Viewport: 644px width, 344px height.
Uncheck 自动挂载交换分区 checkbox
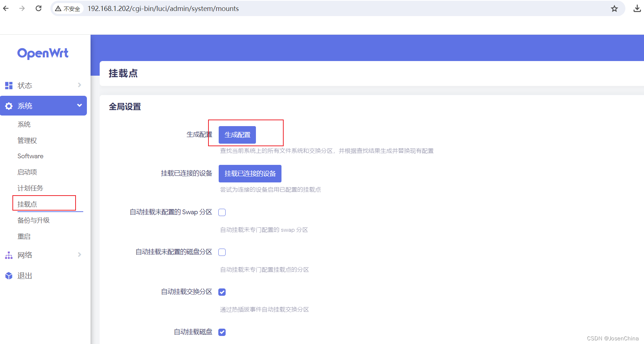(x=222, y=292)
